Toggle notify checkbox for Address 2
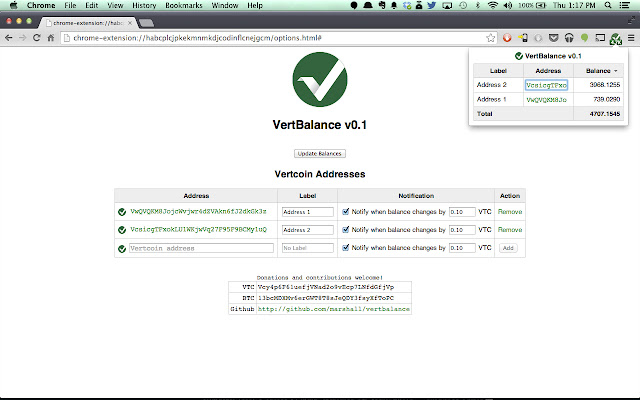This screenshot has height=400, width=640. point(346,229)
